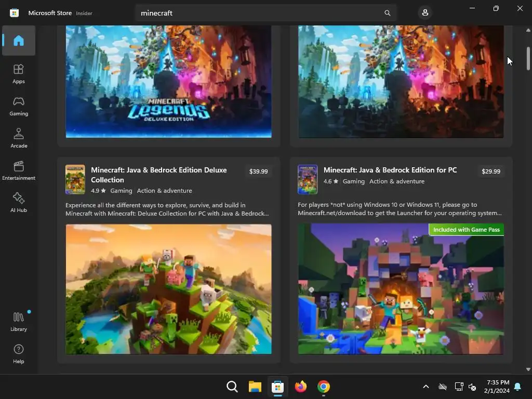Click Gaming category under Deluxe Collection
The height and width of the screenshot is (399, 532).
tap(121, 191)
